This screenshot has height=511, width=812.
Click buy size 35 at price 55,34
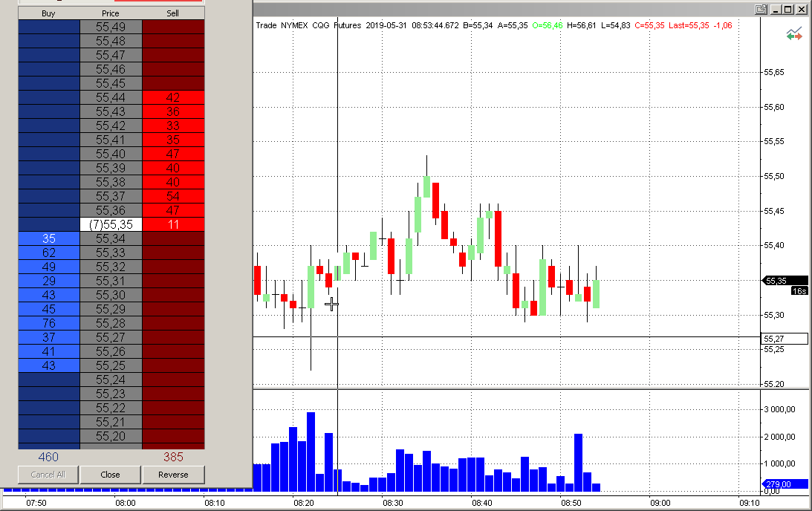click(x=49, y=238)
